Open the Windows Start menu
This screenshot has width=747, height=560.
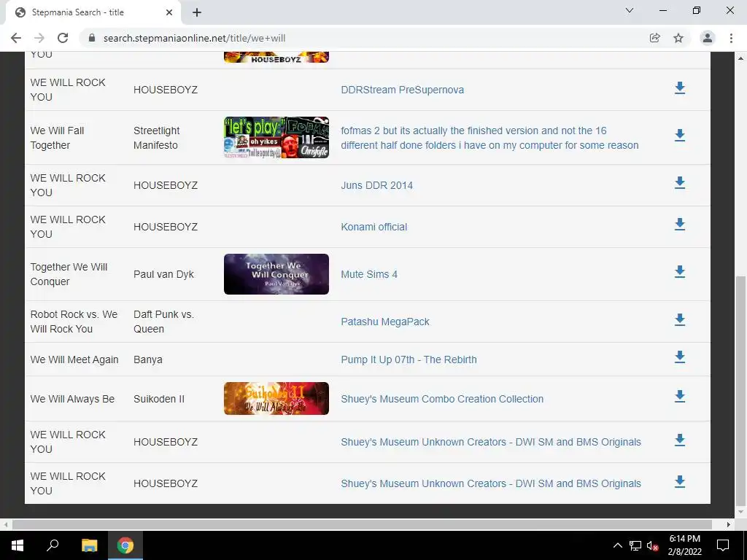click(x=18, y=545)
